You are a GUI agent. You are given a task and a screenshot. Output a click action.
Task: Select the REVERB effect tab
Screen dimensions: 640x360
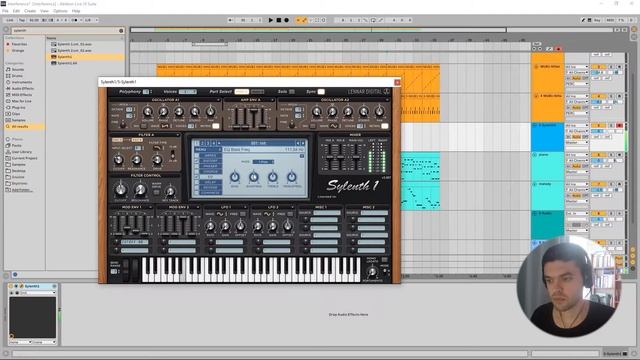tap(211, 187)
